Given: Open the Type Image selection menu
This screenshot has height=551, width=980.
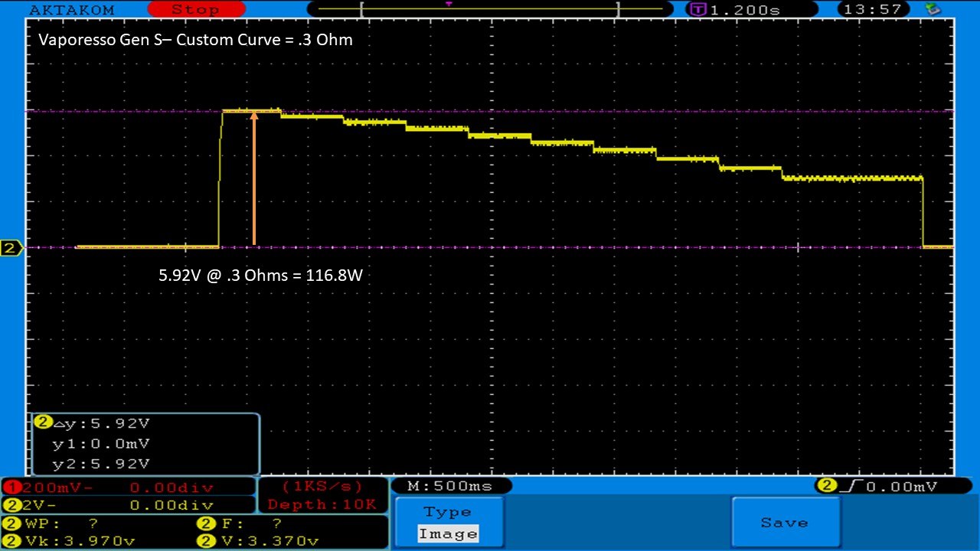Looking at the screenshot, I should (x=449, y=523).
